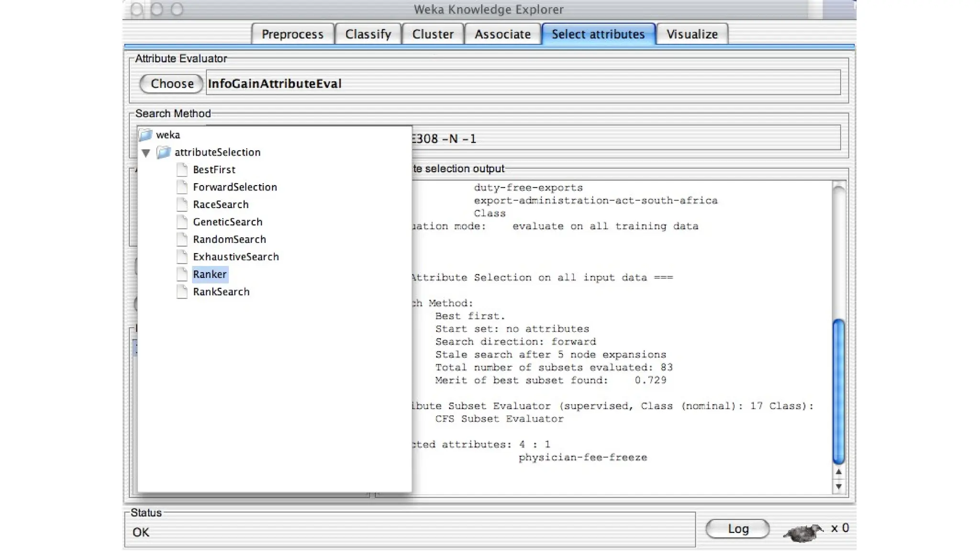
Task: Click the ExhaustiveSearch document icon
Action: [182, 257]
